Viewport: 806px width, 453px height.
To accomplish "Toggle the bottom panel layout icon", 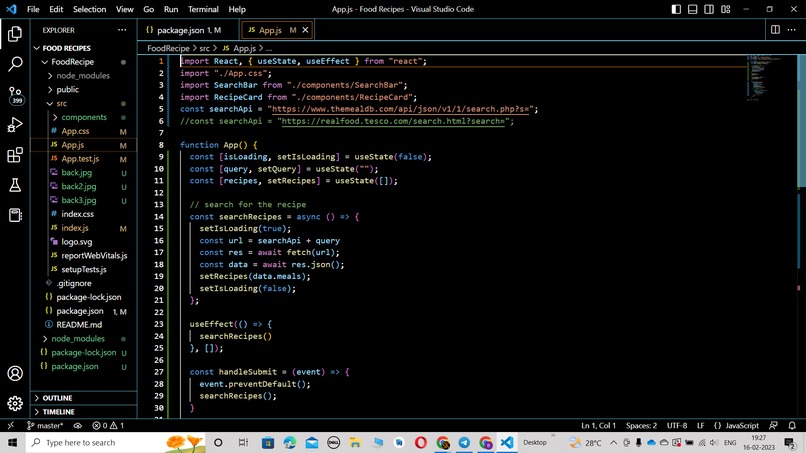I will 692,9.
